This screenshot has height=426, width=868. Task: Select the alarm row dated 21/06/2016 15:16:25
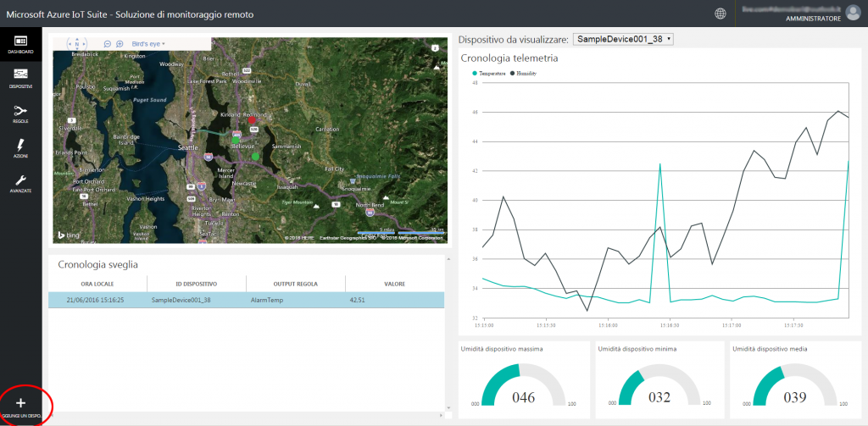click(247, 300)
